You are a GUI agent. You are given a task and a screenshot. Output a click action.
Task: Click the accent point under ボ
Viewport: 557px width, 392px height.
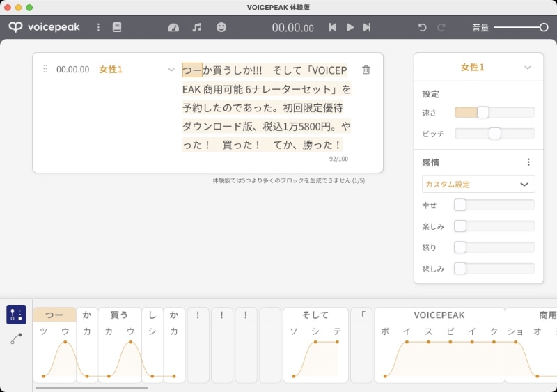(x=385, y=376)
